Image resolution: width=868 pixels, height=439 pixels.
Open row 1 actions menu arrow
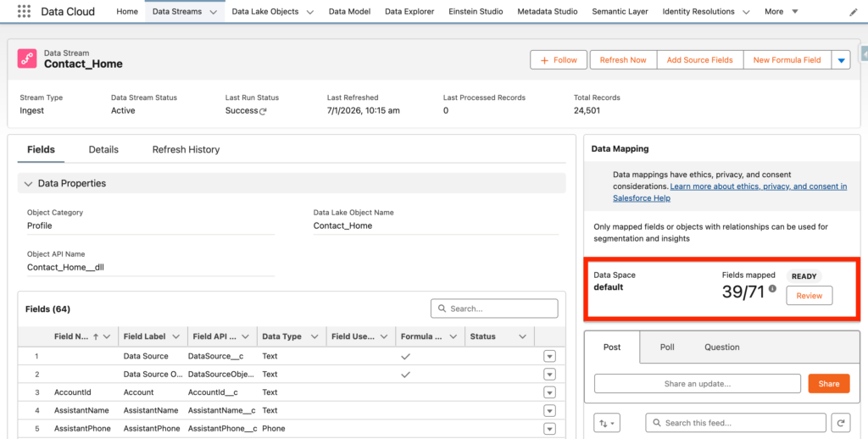click(x=549, y=356)
